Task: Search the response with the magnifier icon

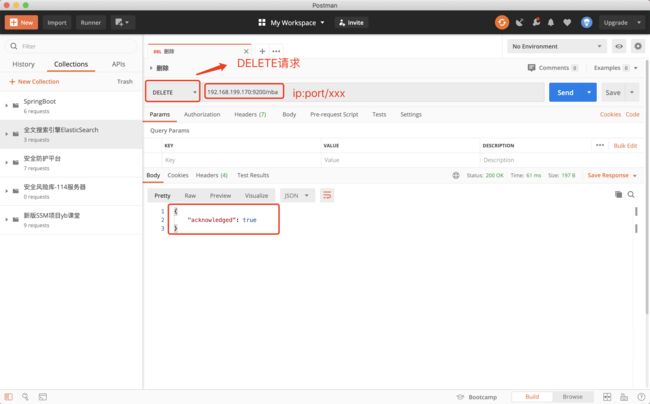Action: coord(631,194)
